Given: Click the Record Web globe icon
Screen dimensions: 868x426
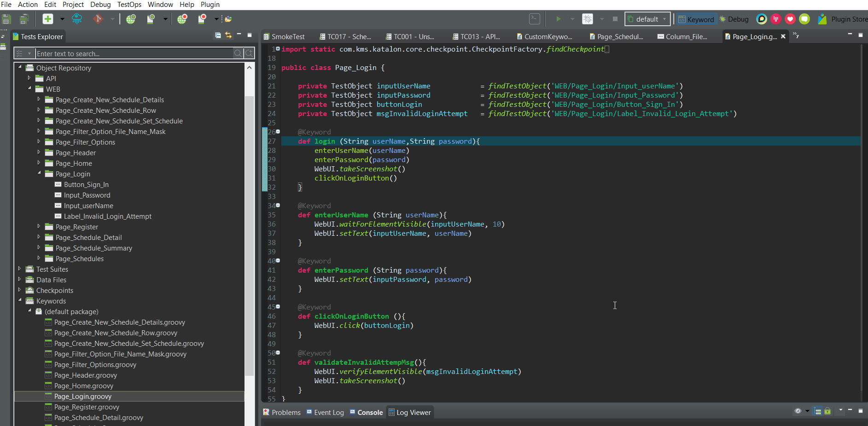Looking at the screenshot, I should (x=182, y=19).
